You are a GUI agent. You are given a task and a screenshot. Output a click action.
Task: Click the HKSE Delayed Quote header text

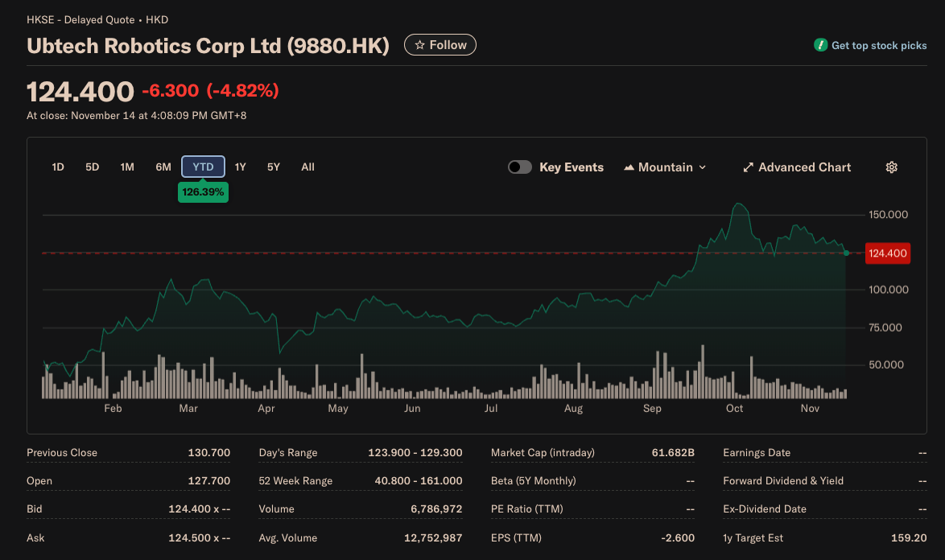click(97, 20)
